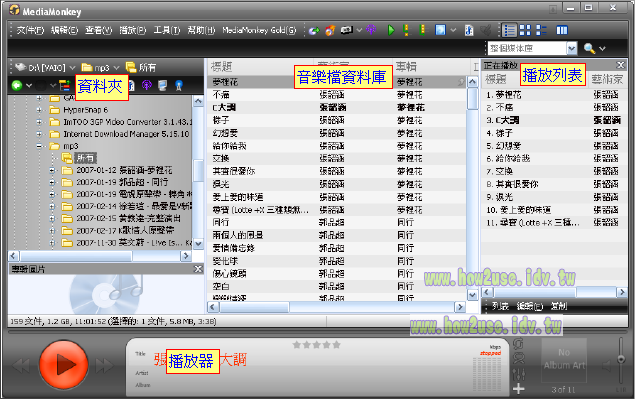Click the green back navigation icon
The image size is (635, 400).
17,87
